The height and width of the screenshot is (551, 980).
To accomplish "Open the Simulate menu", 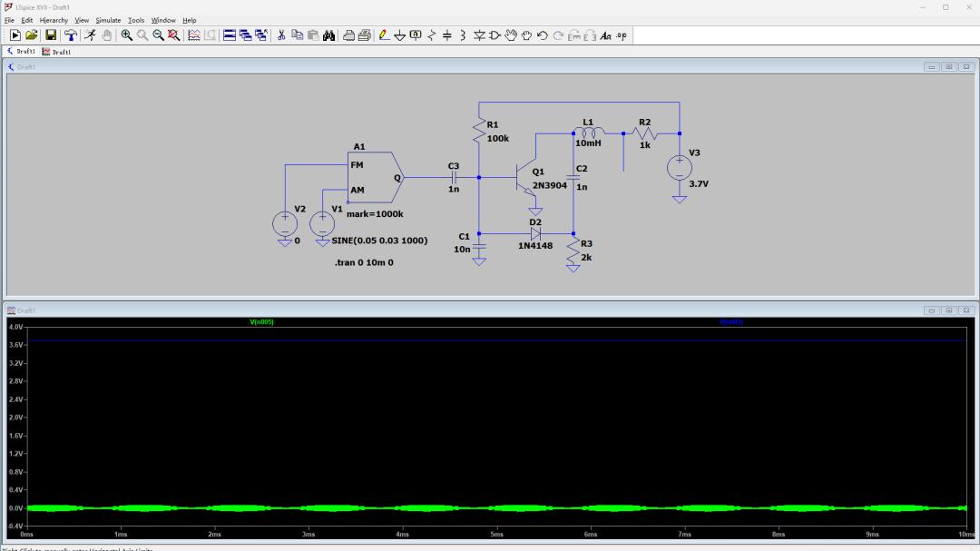I will click(108, 20).
